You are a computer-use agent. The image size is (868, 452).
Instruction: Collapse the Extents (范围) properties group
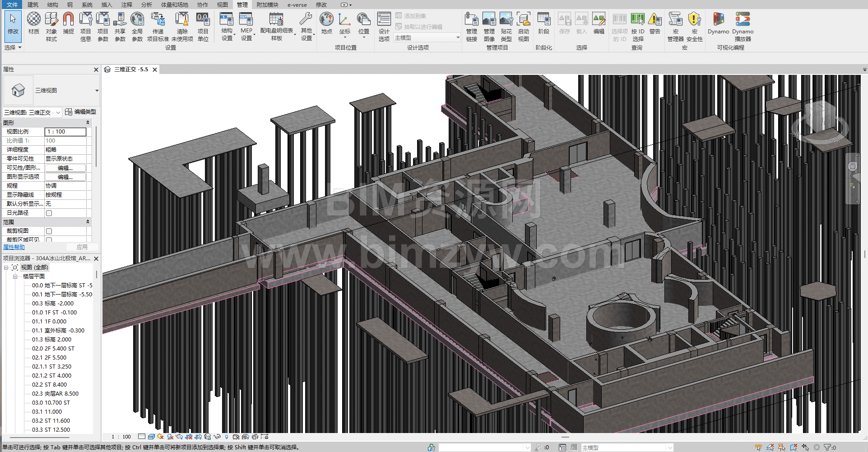point(88,222)
